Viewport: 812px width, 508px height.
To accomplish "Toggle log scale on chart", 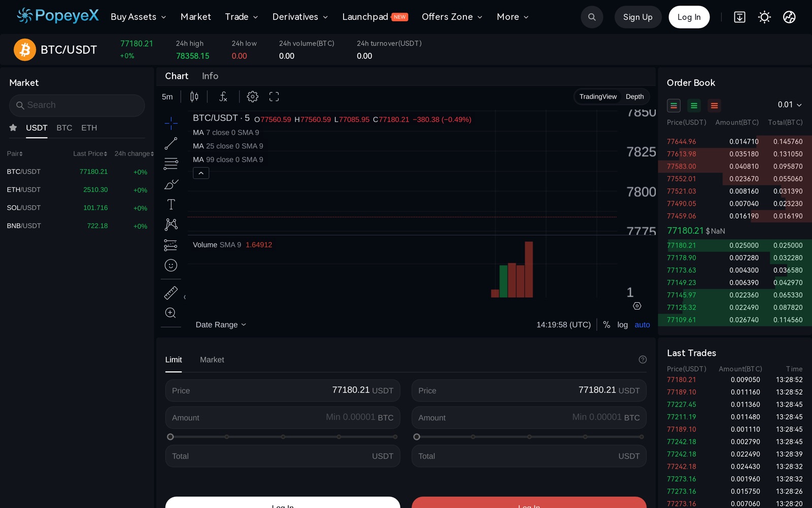I will [623, 325].
